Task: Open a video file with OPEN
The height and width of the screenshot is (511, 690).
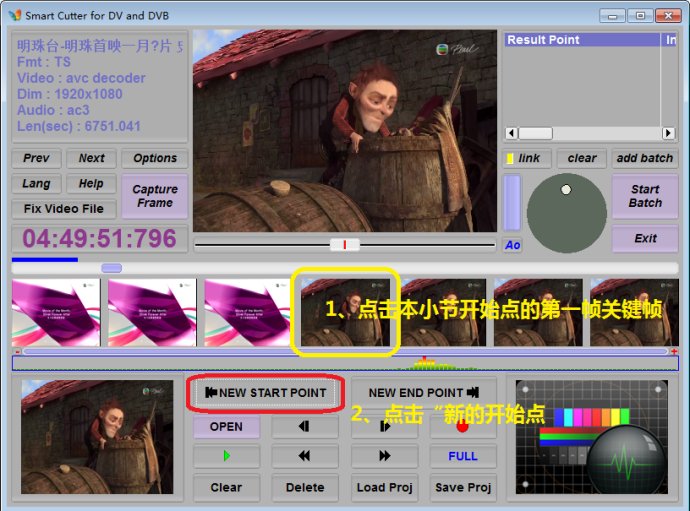Action: [x=226, y=426]
